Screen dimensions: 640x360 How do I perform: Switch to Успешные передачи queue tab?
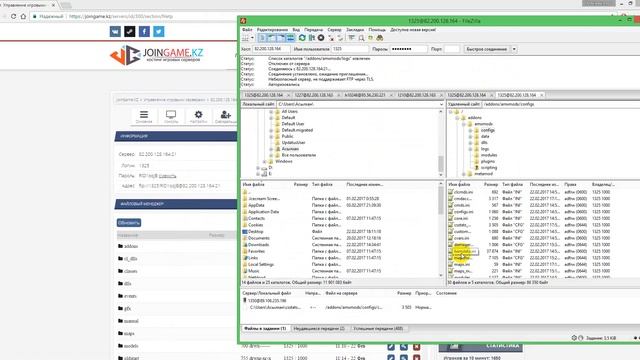(378, 329)
